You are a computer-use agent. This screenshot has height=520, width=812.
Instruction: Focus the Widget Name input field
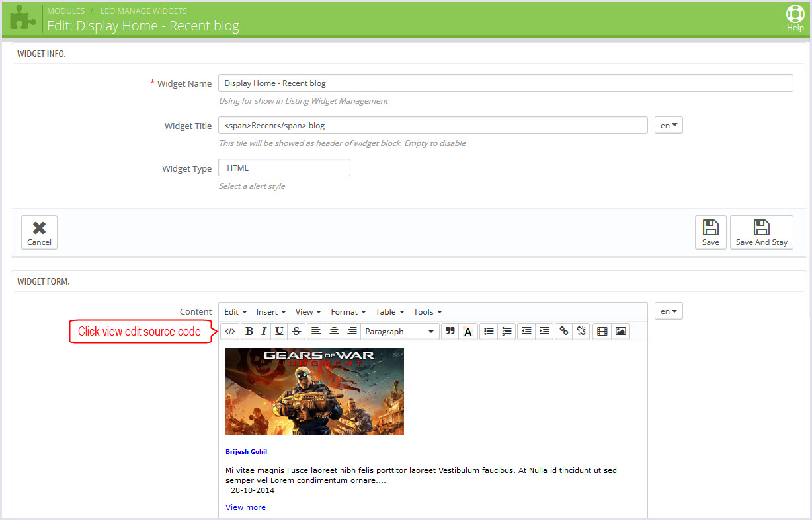(506, 83)
